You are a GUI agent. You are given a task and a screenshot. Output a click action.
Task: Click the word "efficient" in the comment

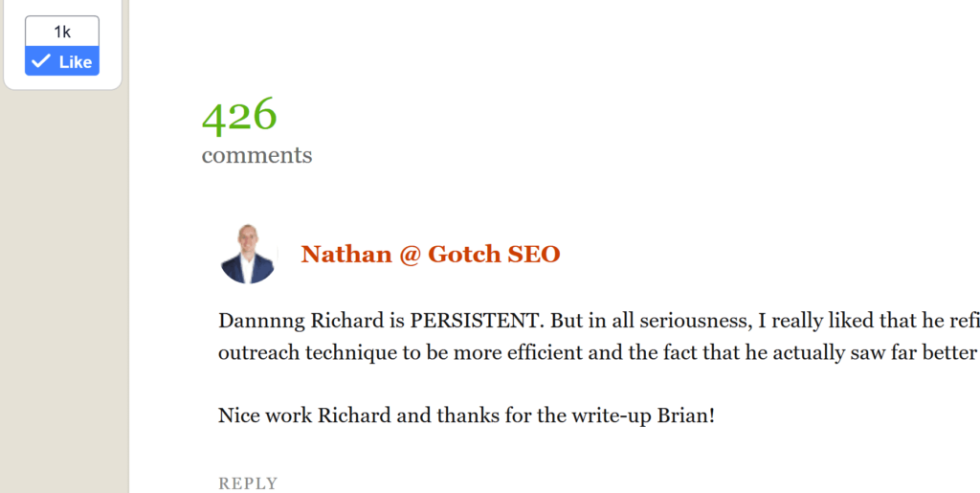point(537,352)
